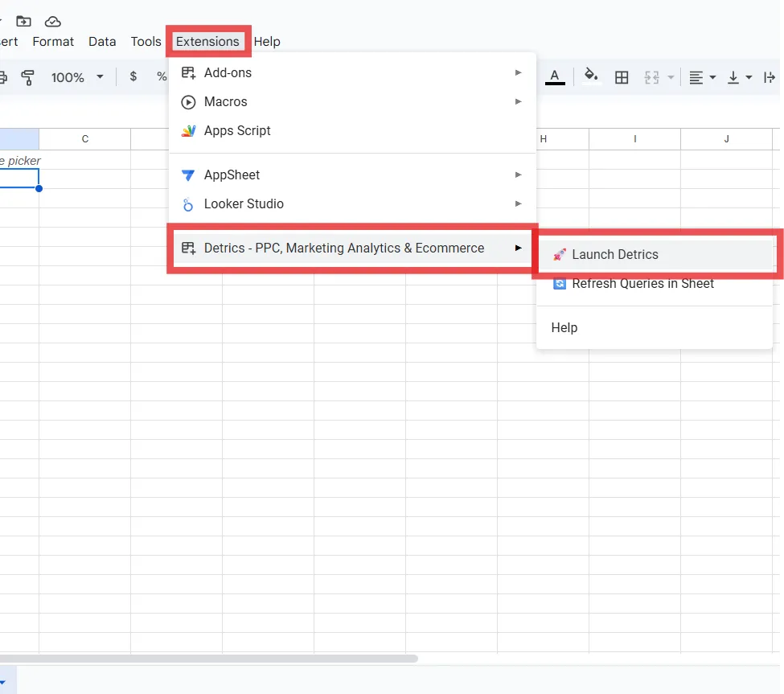Image resolution: width=784 pixels, height=694 pixels.
Task: Click the cloud document status icon
Action: (53, 21)
